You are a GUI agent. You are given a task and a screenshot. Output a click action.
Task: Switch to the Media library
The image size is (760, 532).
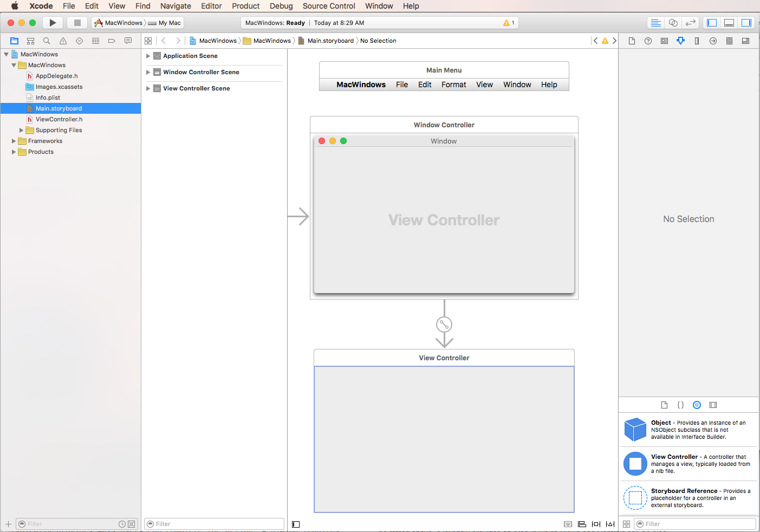(x=713, y=405)
